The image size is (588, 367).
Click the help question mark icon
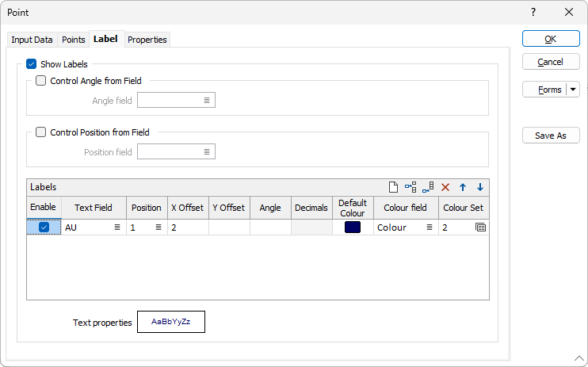[x=533, y=13]
